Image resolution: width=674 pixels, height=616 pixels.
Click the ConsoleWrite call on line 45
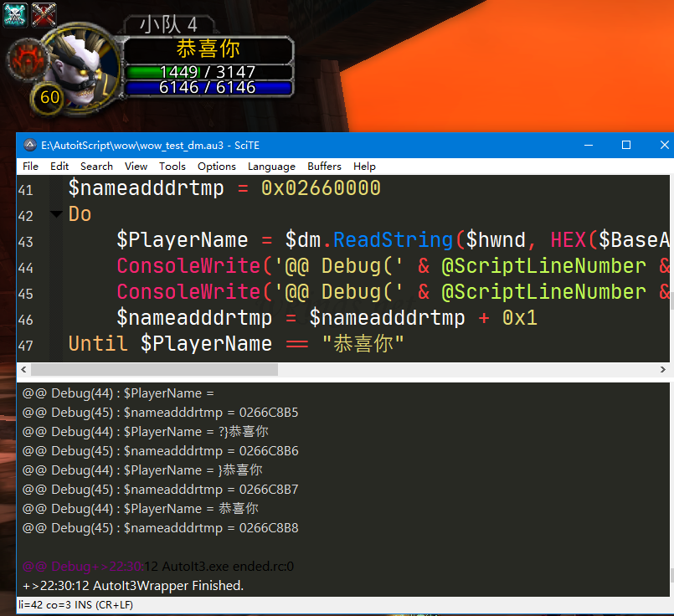point(188,292)
